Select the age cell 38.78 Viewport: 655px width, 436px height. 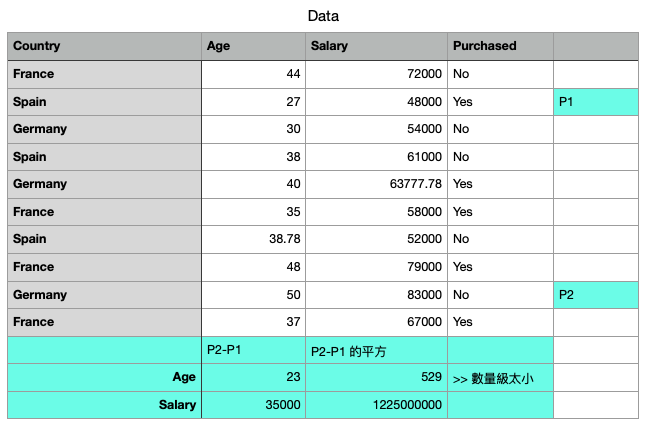tap(254, 239)
